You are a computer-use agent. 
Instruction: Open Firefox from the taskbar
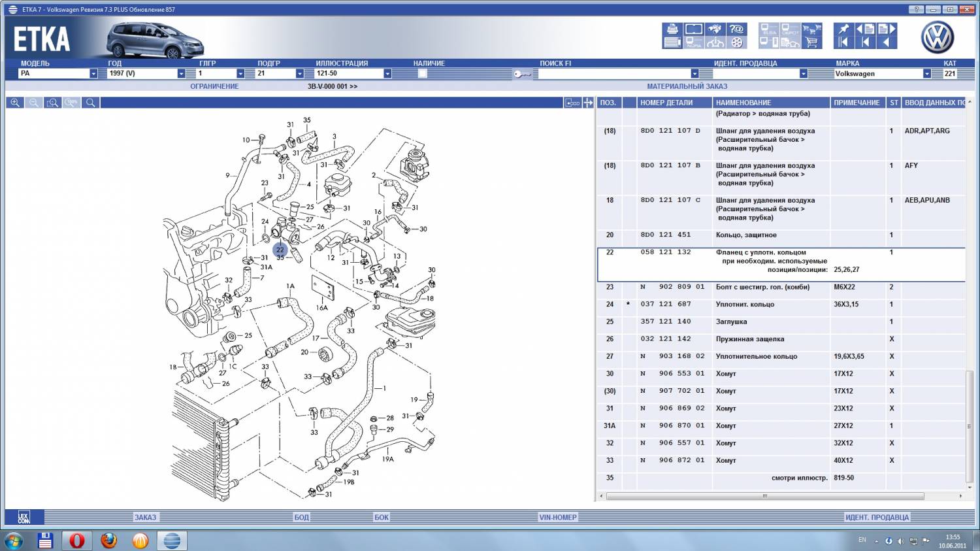[x=108, y=541]
